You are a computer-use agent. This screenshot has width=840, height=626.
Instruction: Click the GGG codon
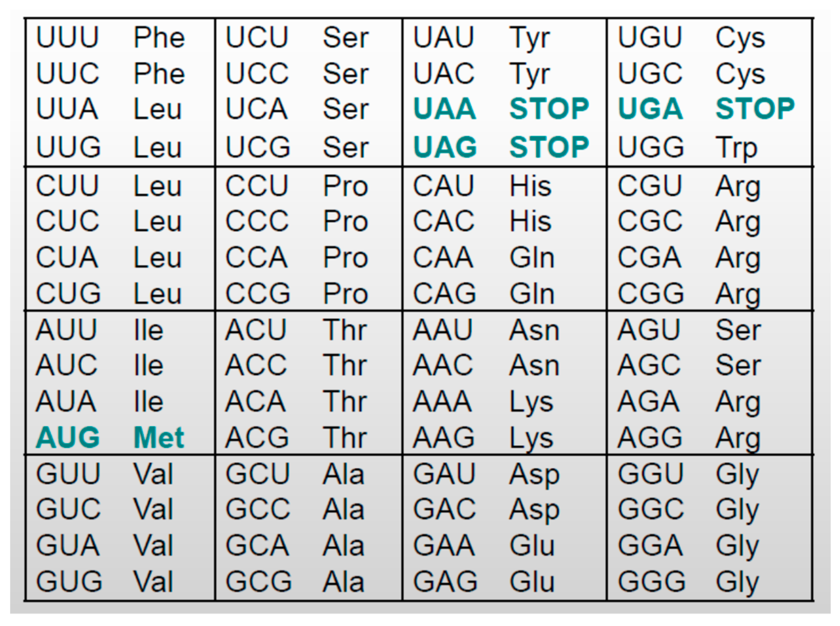(x=652, y=581)
